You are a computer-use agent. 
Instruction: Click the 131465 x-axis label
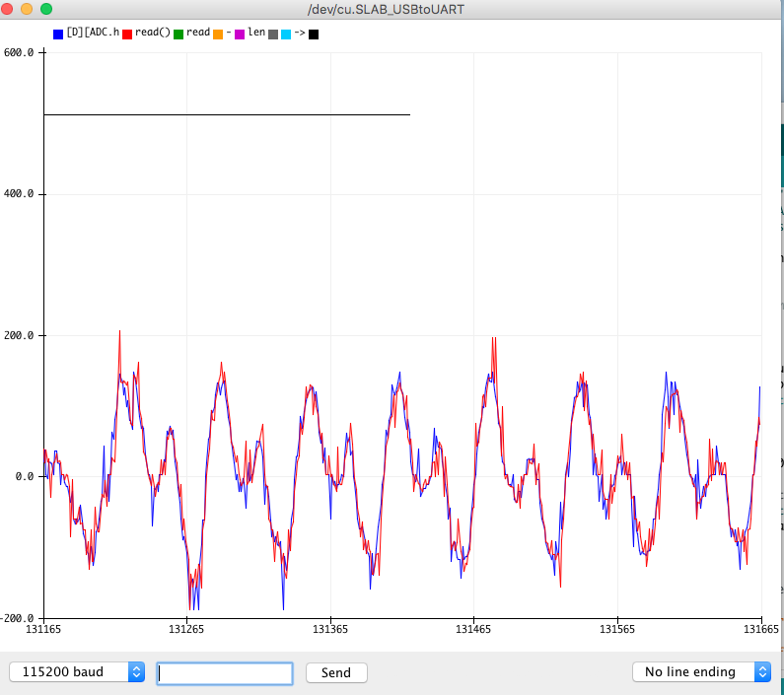(473, 629)
